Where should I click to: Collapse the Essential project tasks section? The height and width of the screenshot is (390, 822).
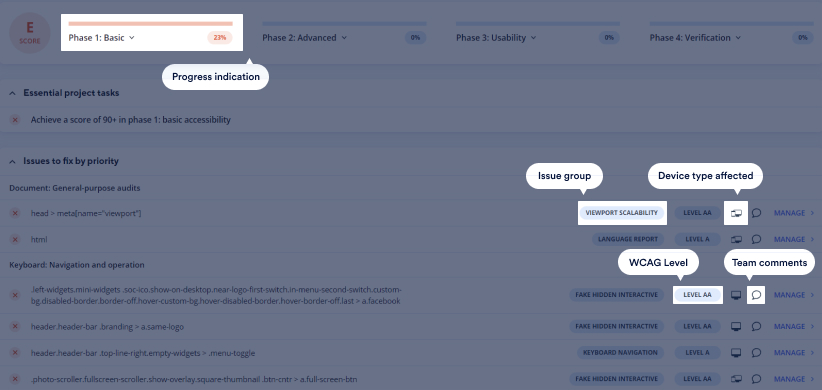coord(13,93)
